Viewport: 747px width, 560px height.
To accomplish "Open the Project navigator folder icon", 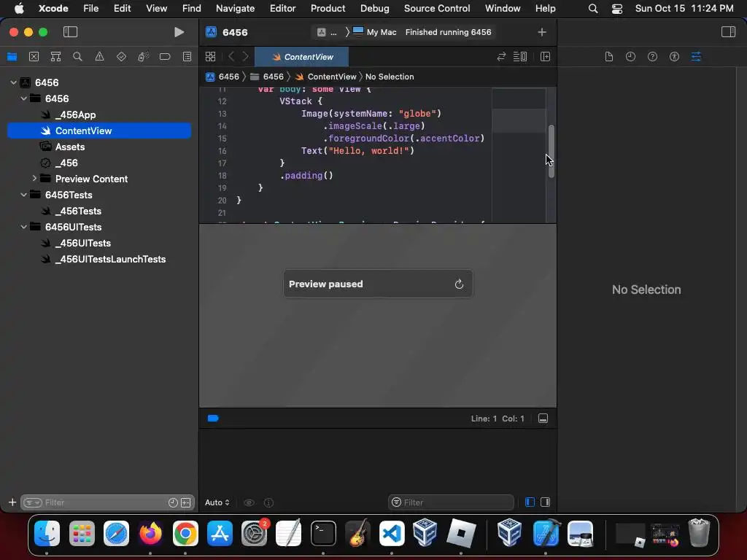I will [x=12, y=57].
